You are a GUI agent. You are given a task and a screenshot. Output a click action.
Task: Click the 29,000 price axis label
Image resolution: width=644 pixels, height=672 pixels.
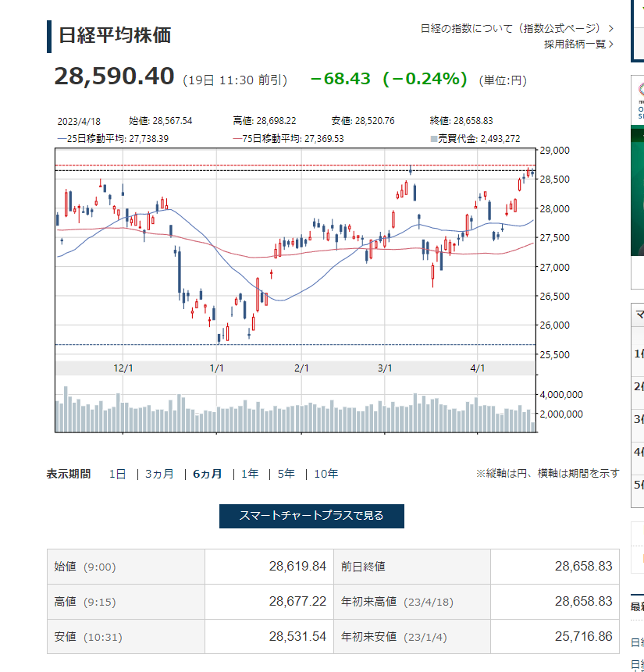pyautogui.click(x=555, y=151)
